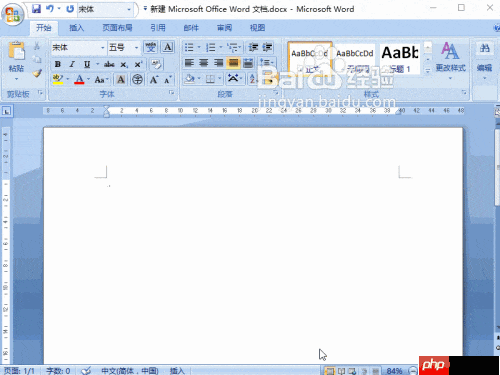Switch to the 页面布局 tab

point(117,28)
